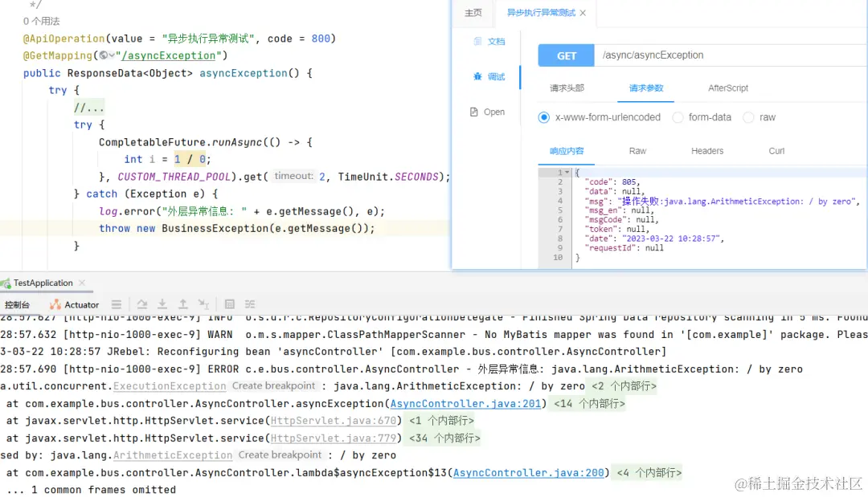Expand the <1 个内部行> folded frames
The height and width of the screenshot is (497, 868).
point(441,421)
